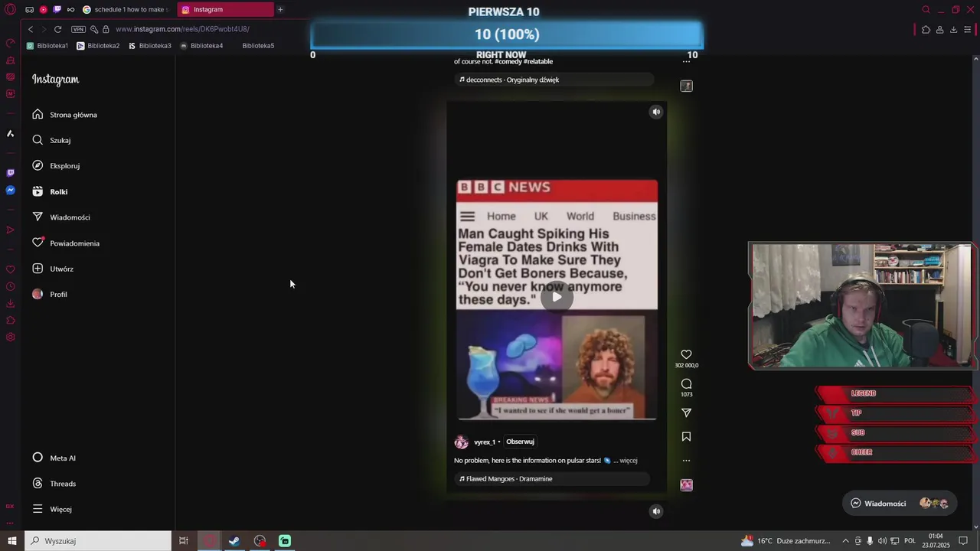
Task: Toggle the current reel's sound
Action: [656, 112]
